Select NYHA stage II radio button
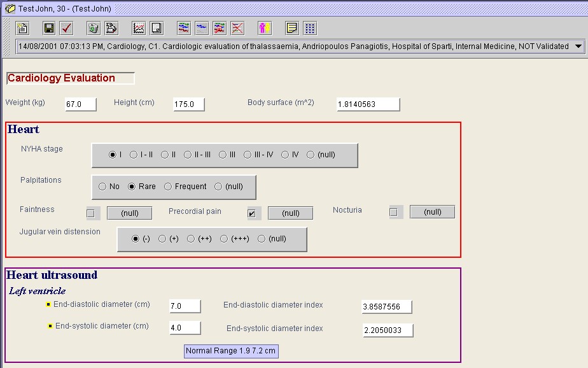The image size is (588, 368). tap(165, 155)
